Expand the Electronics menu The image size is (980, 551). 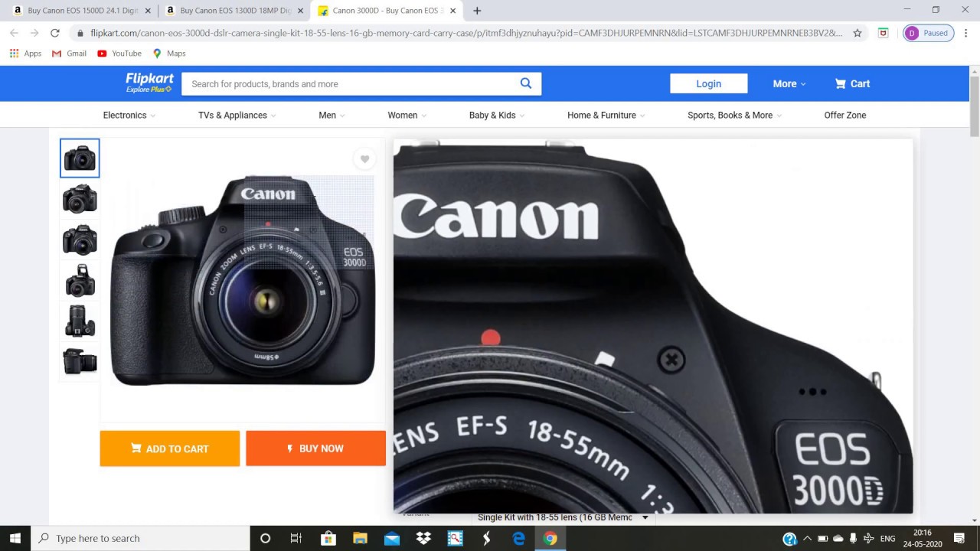(x=129, y=116)
